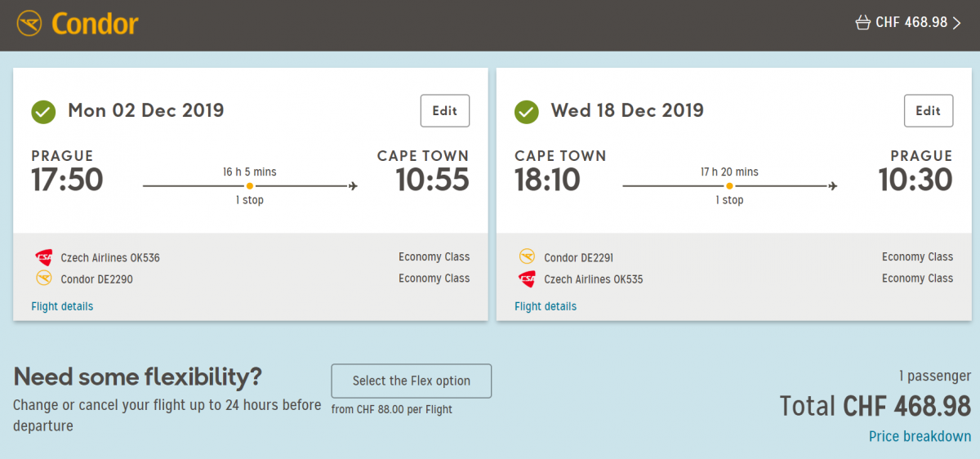Edit the return Cape Town to Prague flight

[x=928, y=111]
